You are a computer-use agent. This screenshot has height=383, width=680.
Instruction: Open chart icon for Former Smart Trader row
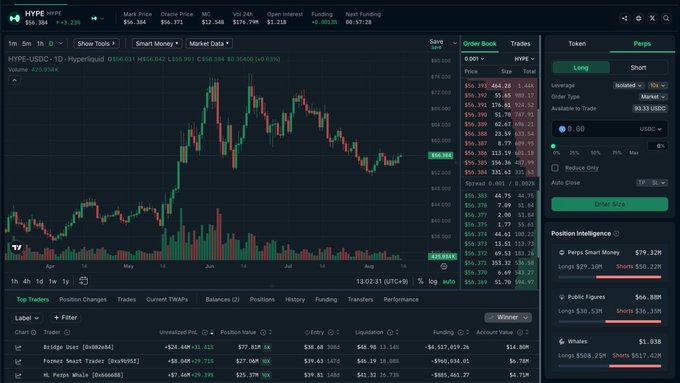18,361
